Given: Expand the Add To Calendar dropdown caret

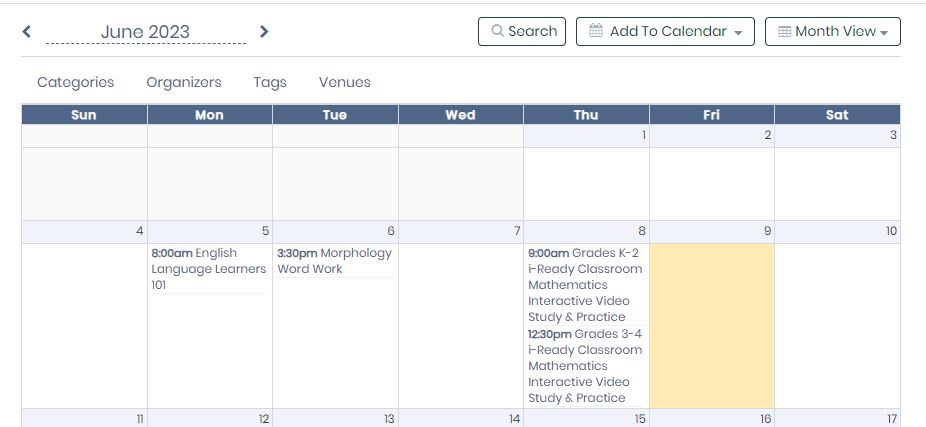Looking at the screenshot, I should 738,33.
